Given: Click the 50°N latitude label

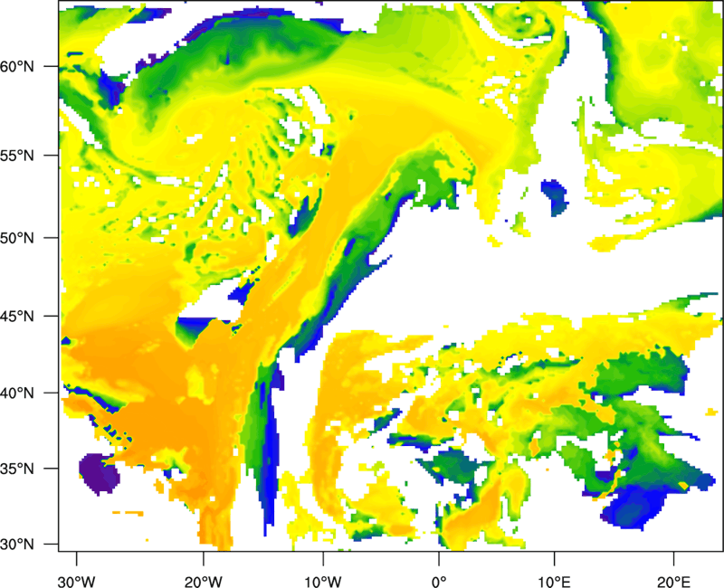Looking at the screenshot, I should coord(17,239).
